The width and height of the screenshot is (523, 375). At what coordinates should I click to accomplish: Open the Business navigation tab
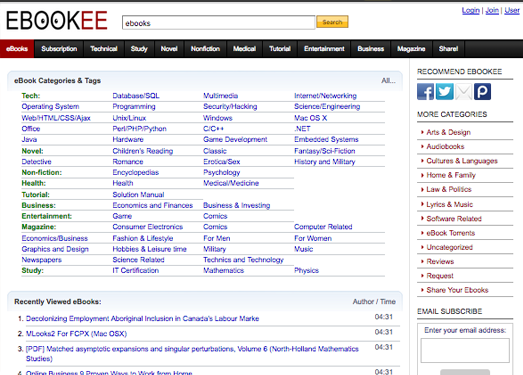371,49
